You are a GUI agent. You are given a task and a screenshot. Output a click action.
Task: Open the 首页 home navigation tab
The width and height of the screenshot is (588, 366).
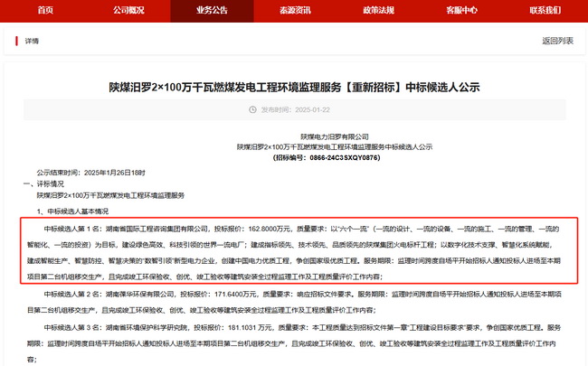pyautogui.click(x=44, y=10)
